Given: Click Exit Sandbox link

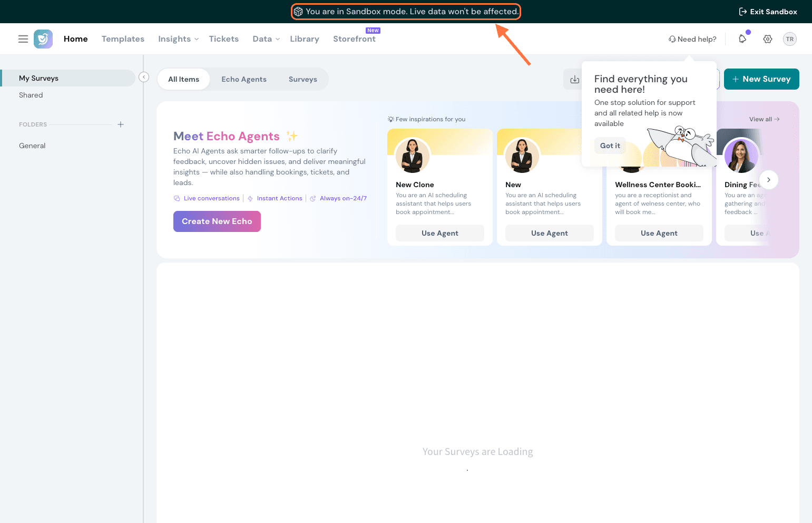Looking at the screenshot, I should point(768,12).
